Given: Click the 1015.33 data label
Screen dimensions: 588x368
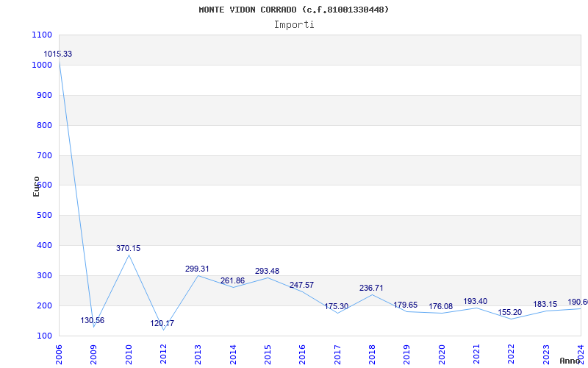Looking at the screenshot, I should point(58,54).
